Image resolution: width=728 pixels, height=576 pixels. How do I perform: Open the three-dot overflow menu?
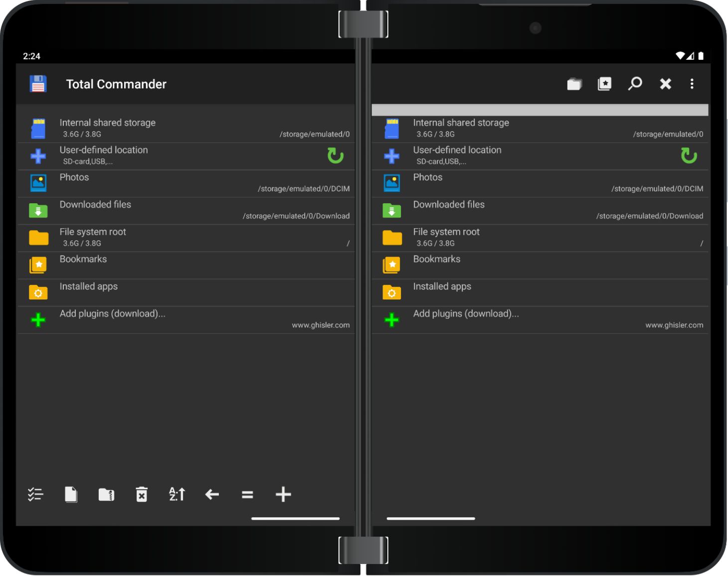coord(692,84)
